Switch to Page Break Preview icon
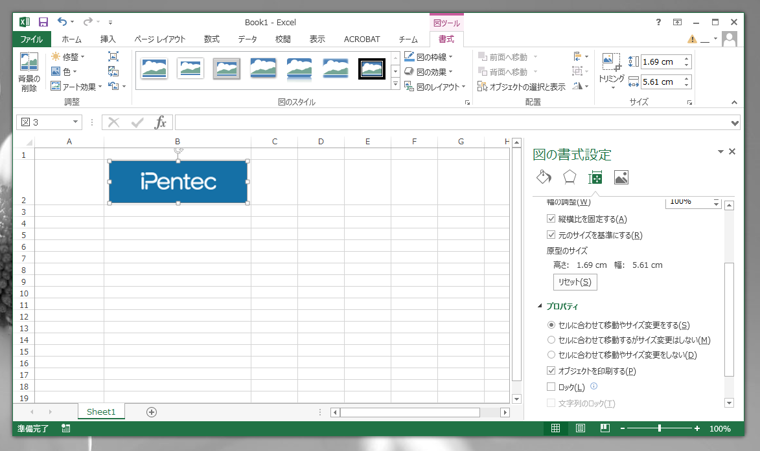This screenshot has height=451, width=760. tap(605, 428)
